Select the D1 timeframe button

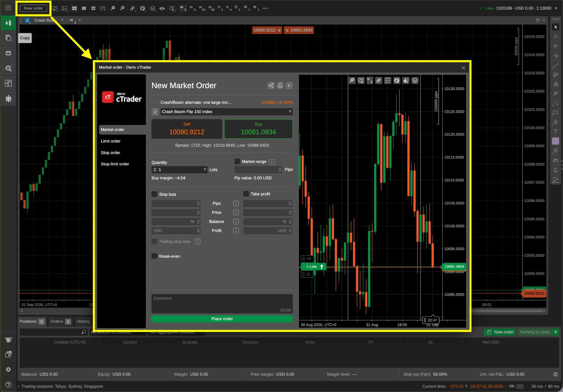pyautogui.click(x=238, y=9)
